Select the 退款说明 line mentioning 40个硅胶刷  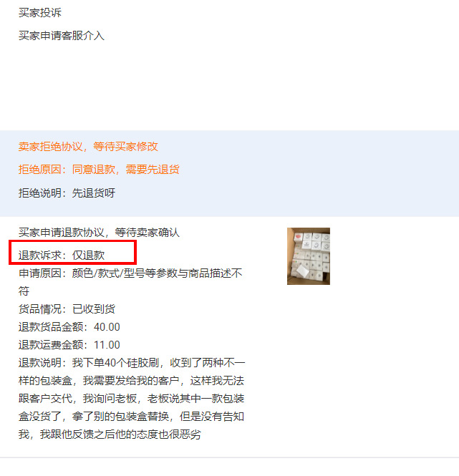click(x=132, y=363)
